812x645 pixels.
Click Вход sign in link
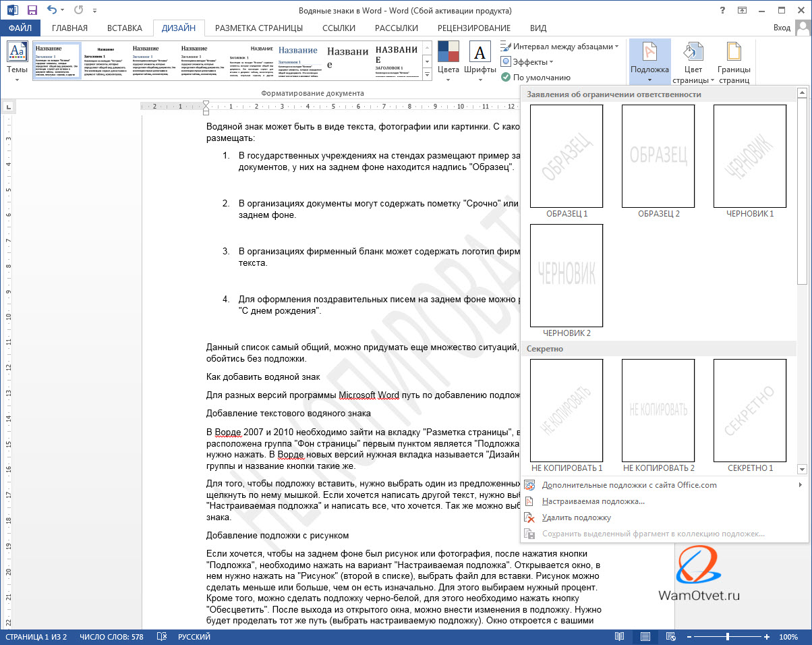click(x=782, y=28)
